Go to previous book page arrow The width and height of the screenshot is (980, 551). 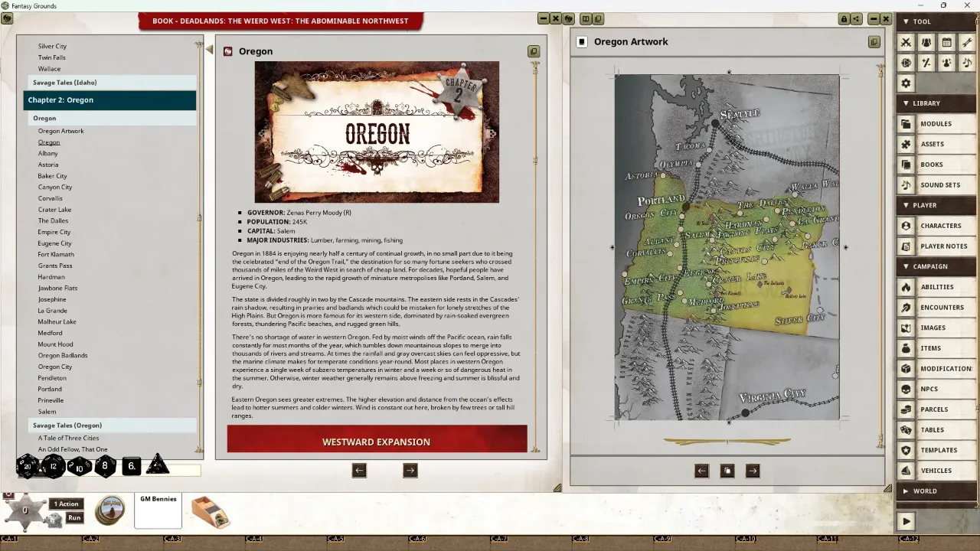point(359,471)
